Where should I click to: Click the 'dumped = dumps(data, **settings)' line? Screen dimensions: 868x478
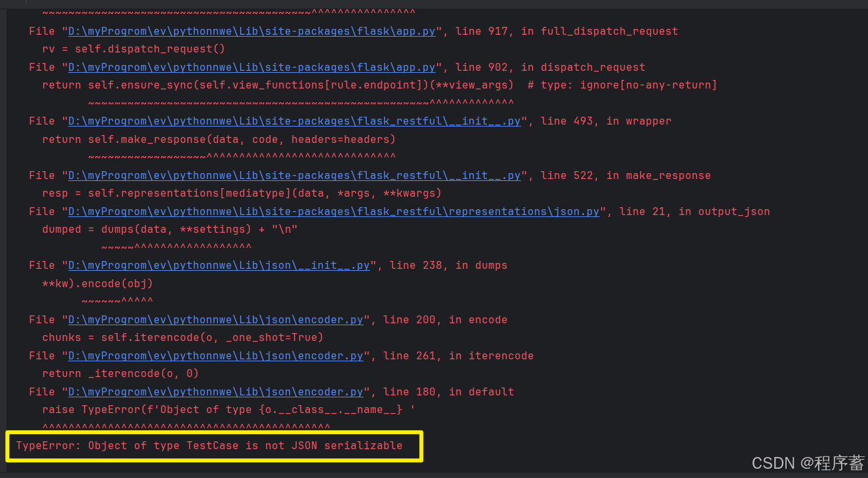tap(171, 229)
